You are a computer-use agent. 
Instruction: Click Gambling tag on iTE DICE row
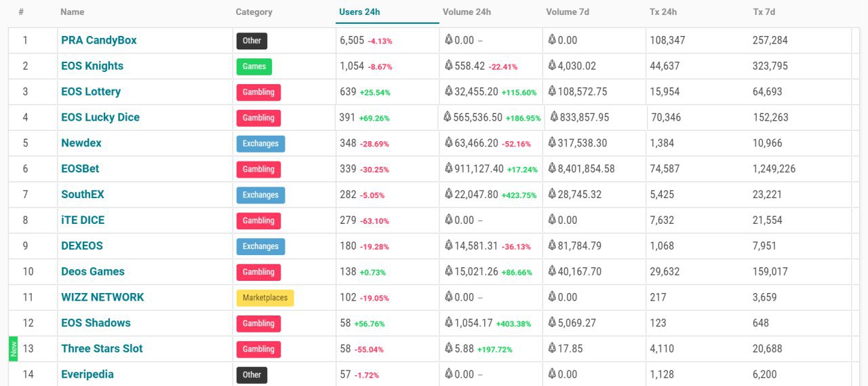[258, 220]
